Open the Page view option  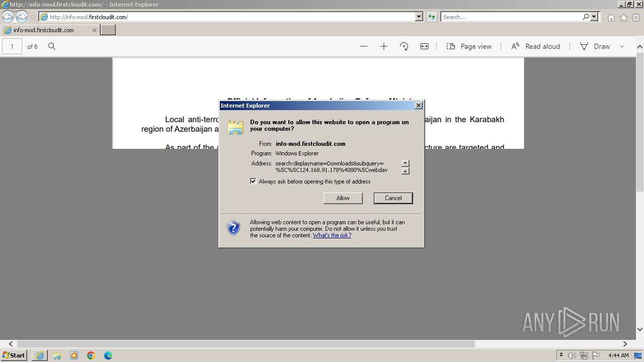[469, 46]
